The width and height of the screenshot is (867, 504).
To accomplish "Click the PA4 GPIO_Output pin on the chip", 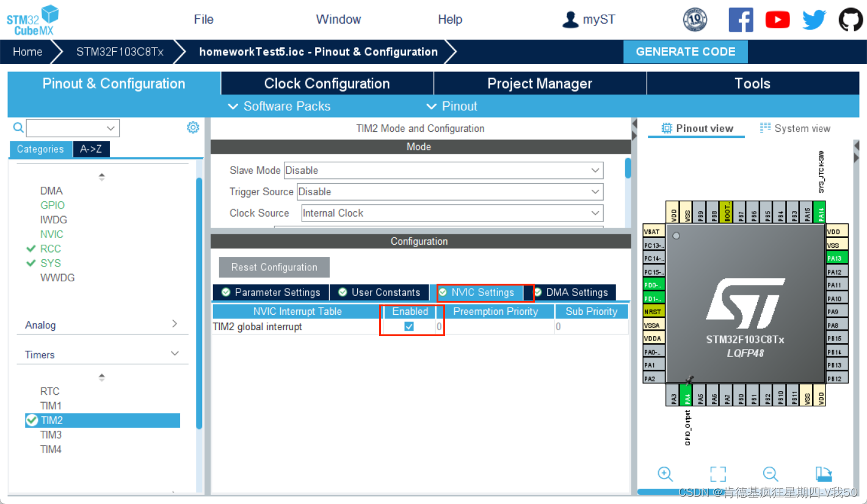I will [x=686, y=395].
